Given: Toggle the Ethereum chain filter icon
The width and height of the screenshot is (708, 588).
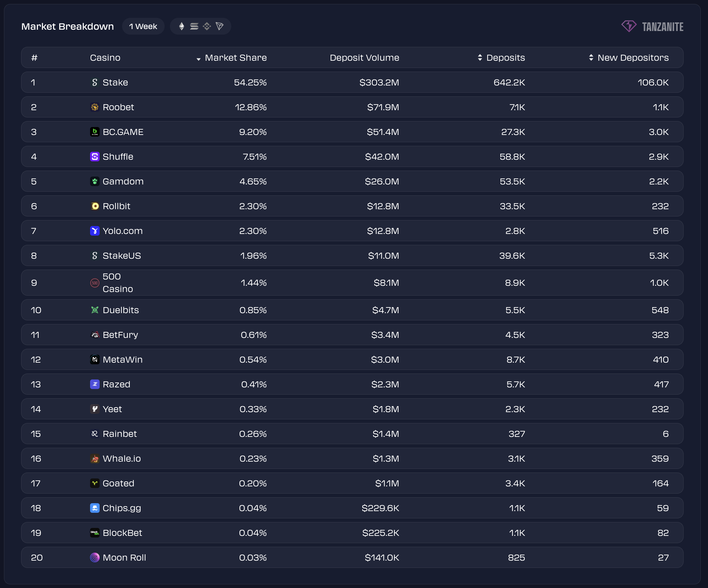Looking at the screenshot, I should (181, 26).
